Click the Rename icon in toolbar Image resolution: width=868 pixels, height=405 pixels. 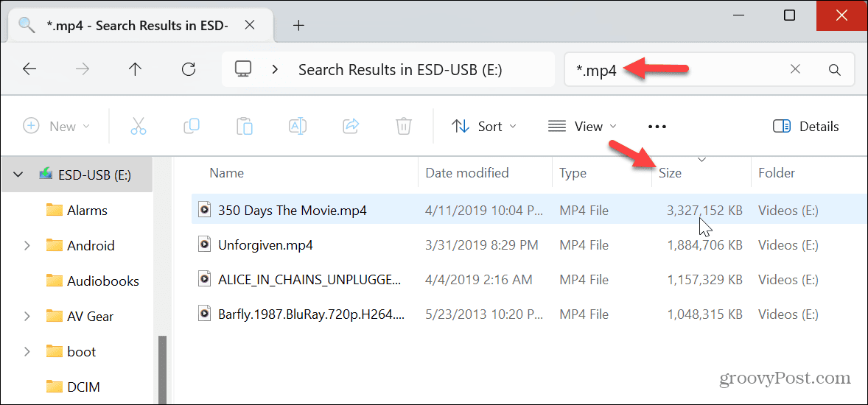click(298, 127)
